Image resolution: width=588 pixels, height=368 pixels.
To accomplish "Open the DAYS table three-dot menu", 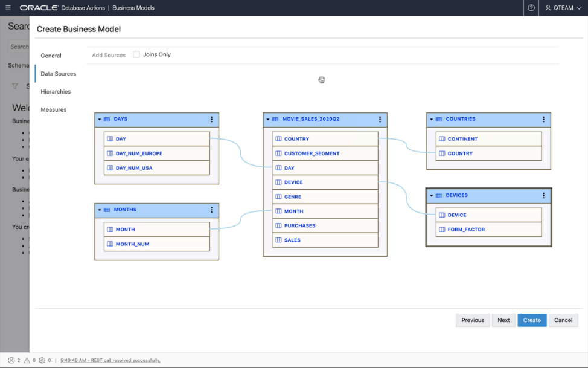I will 211,120.
